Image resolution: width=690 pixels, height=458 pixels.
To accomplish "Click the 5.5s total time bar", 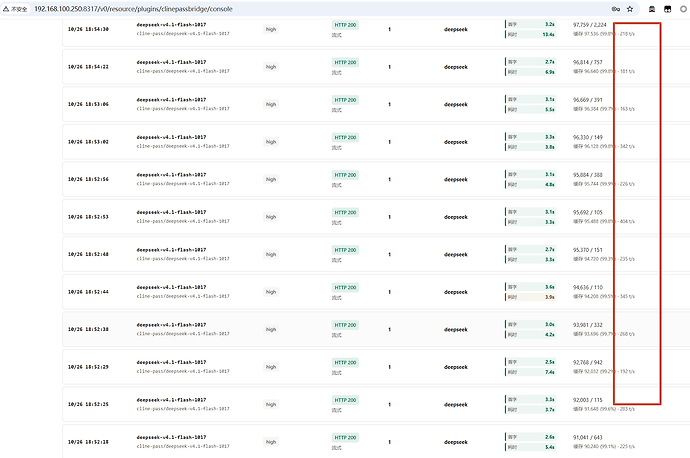I will 531,110.
